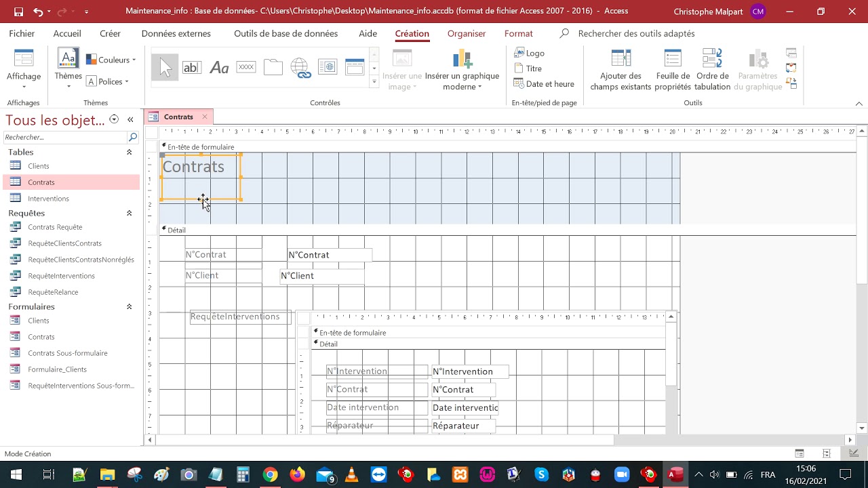Open the Polices fonts dropdown

(108, 81)
